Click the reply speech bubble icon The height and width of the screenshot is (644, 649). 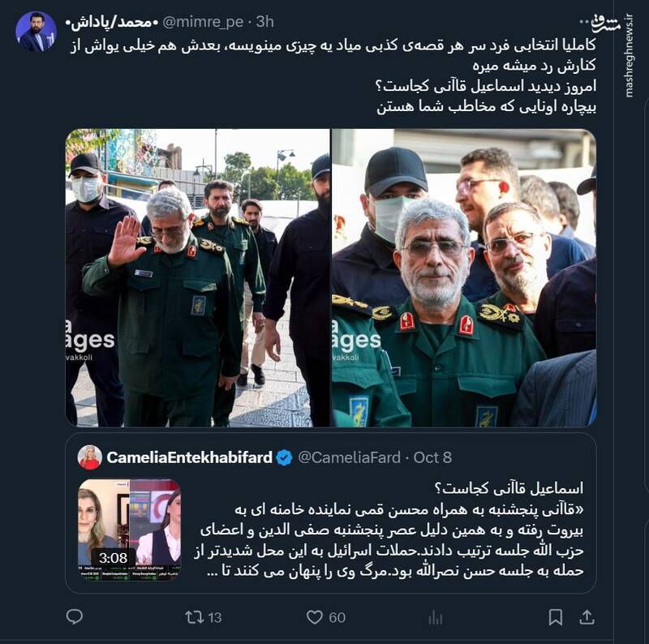pyautogui.click(x=75, y=616)
